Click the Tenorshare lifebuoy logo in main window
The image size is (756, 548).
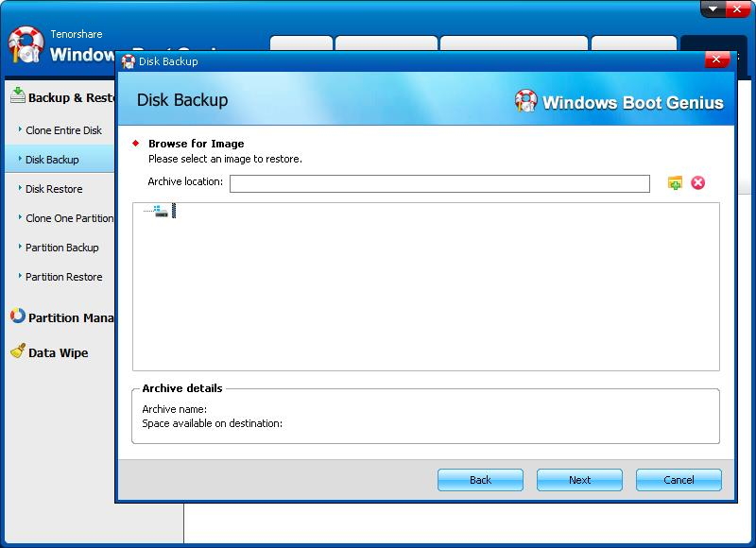pyautogui.click(x=26, y=44)
